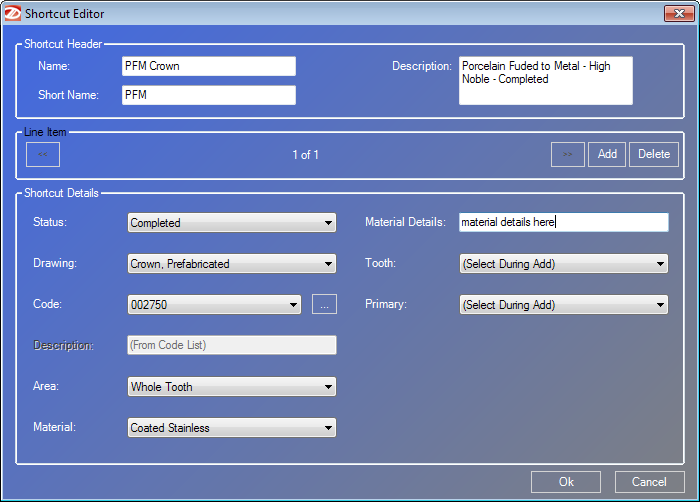Click the Add line item button
The width and height of the screenshot is (700, 502).
pos(607,154)
